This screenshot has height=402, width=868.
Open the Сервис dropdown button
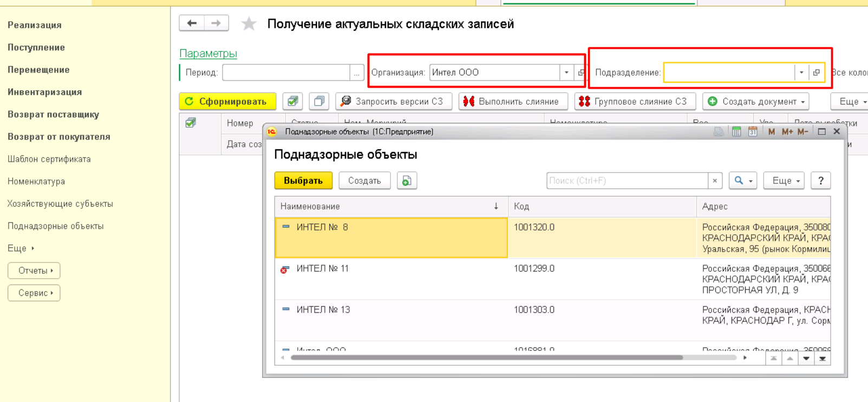34,293
